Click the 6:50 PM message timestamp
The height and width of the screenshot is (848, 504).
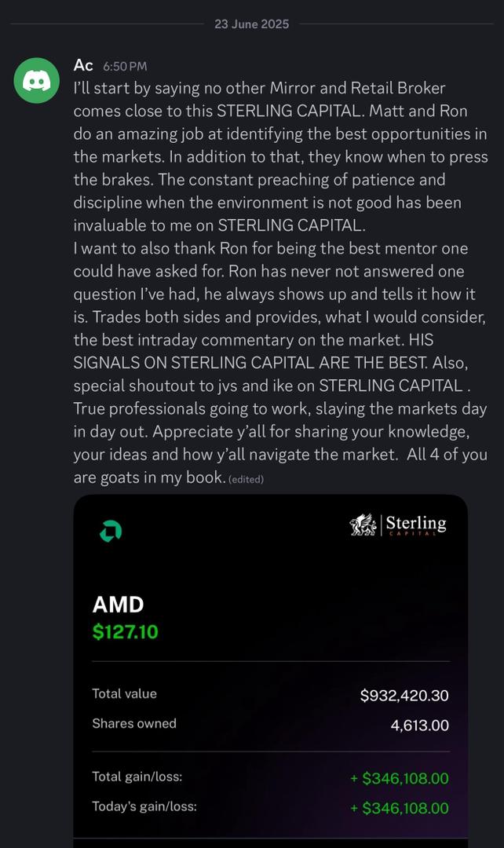coord(125,67)
